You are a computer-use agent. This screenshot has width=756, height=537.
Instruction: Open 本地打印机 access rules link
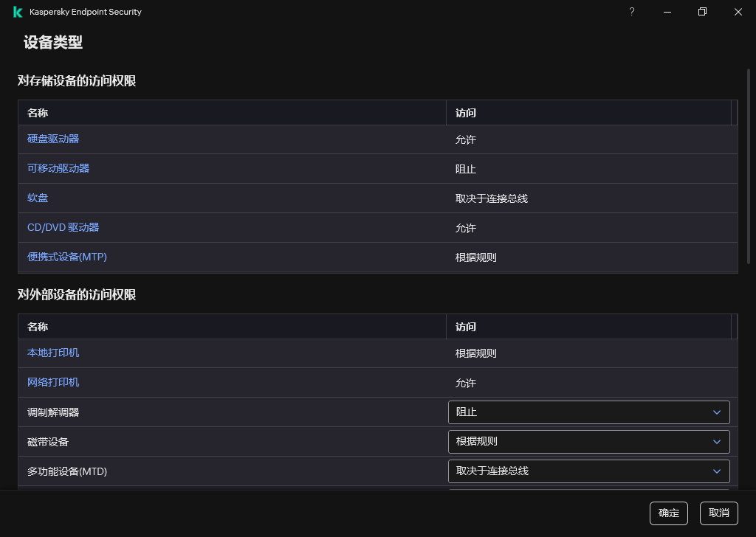point(53,353)
